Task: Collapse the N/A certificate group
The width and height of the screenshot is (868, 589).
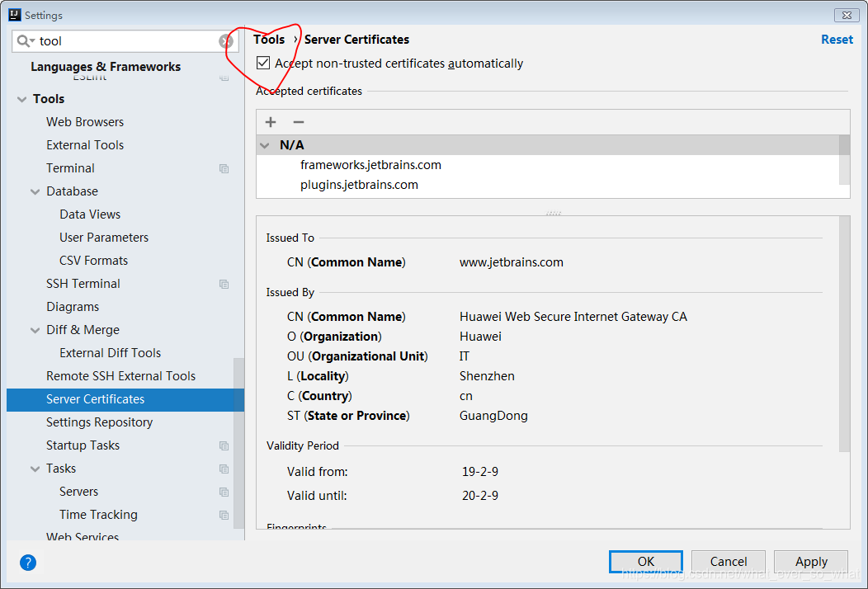Action: pos(265,145)
